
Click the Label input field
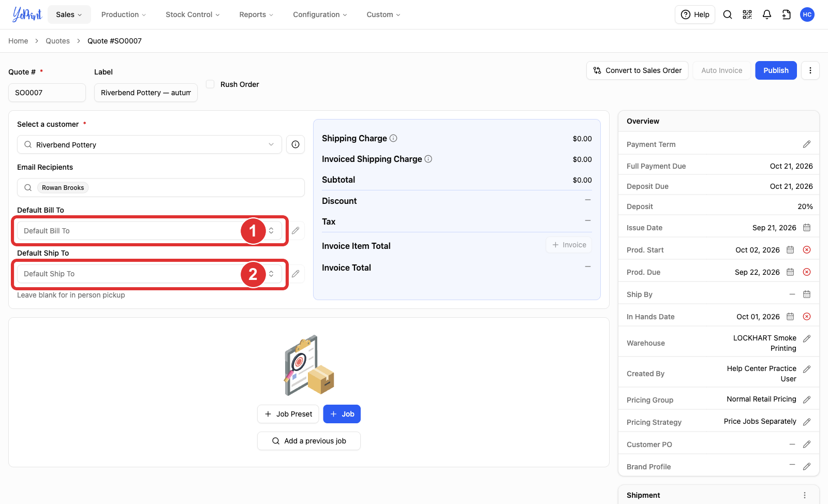146,93
